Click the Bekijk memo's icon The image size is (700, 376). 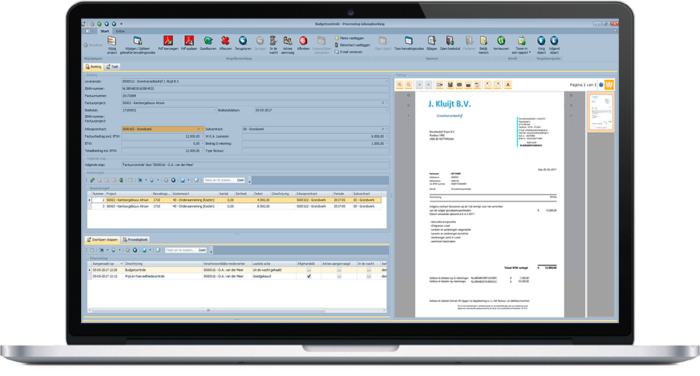click(x=483, y=41)
